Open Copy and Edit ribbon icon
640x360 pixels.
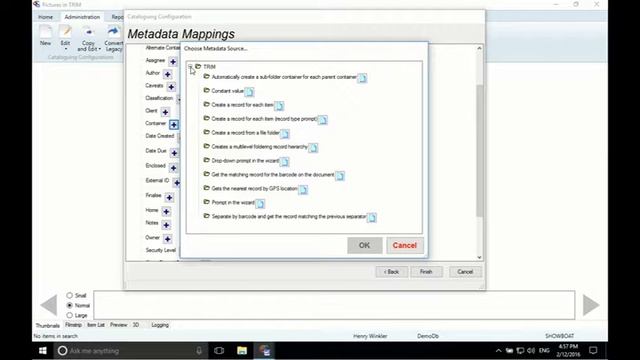[x=89, y=38]
